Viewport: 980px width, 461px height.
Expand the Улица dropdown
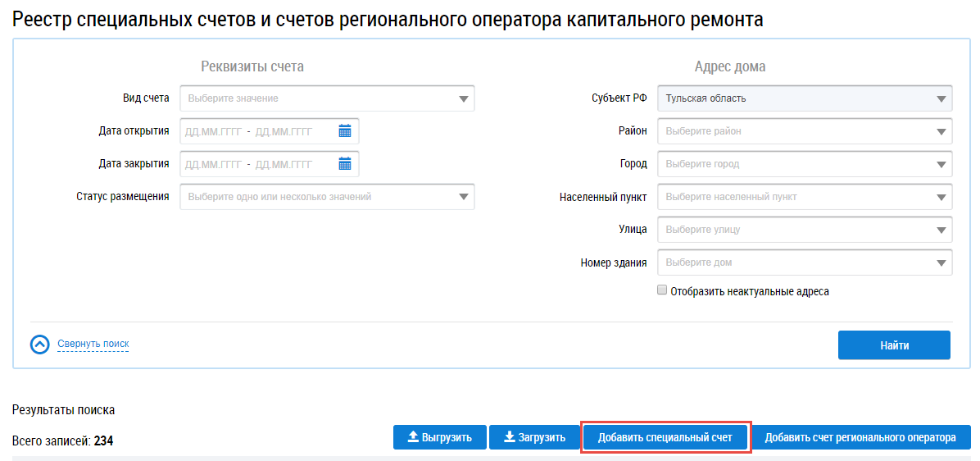tap(805, 230)
